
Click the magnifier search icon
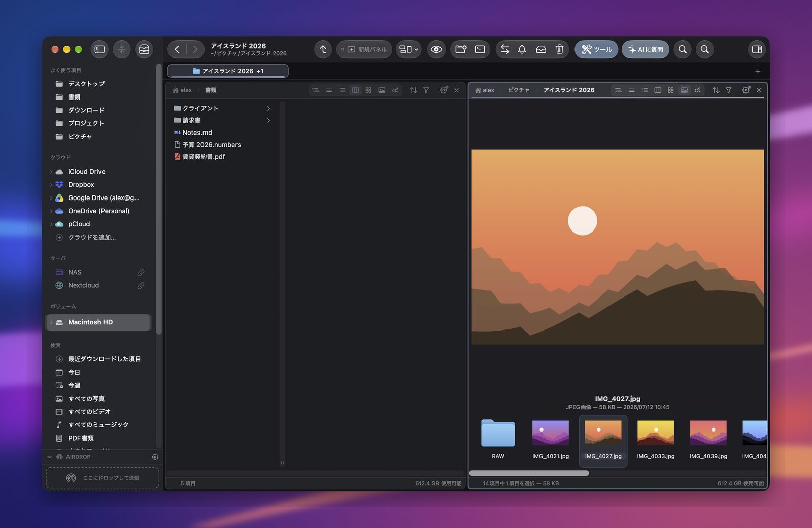coord(683,49)
